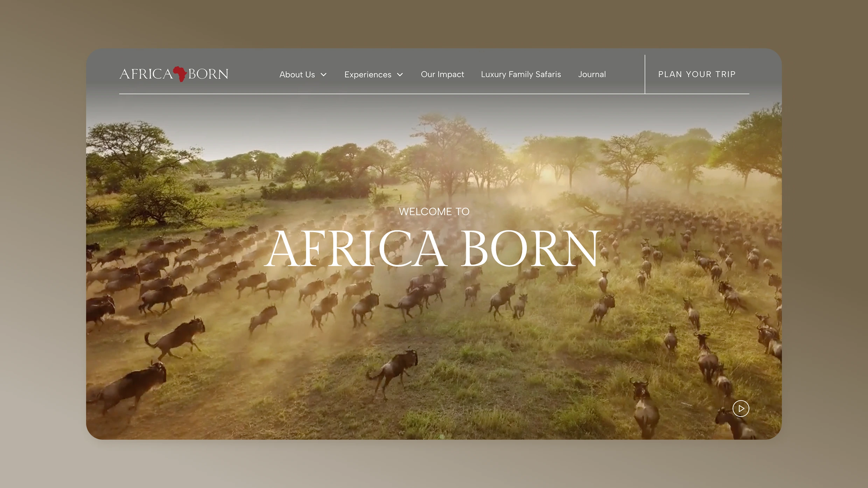Go to the Our Impact page

tap(442, 74)
